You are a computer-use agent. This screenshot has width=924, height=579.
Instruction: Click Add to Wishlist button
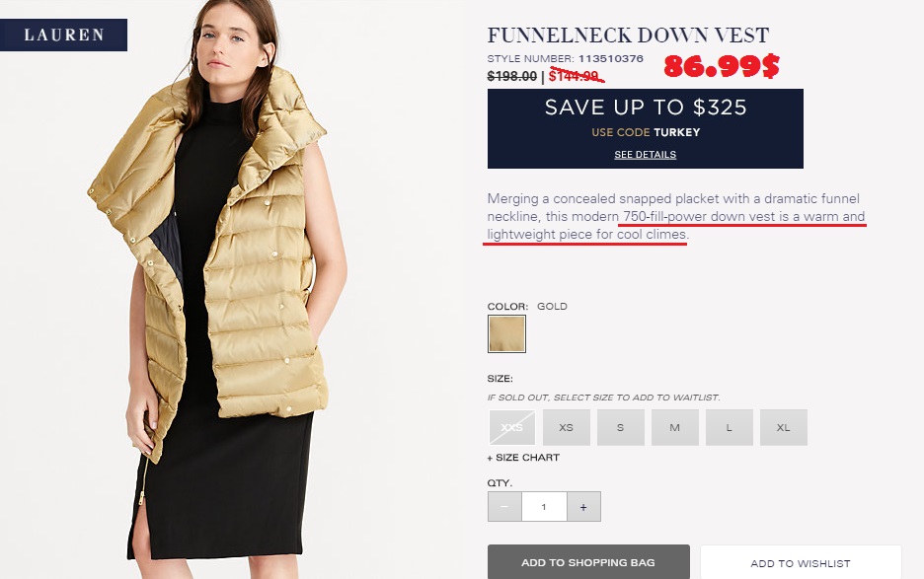pos(801,562)
